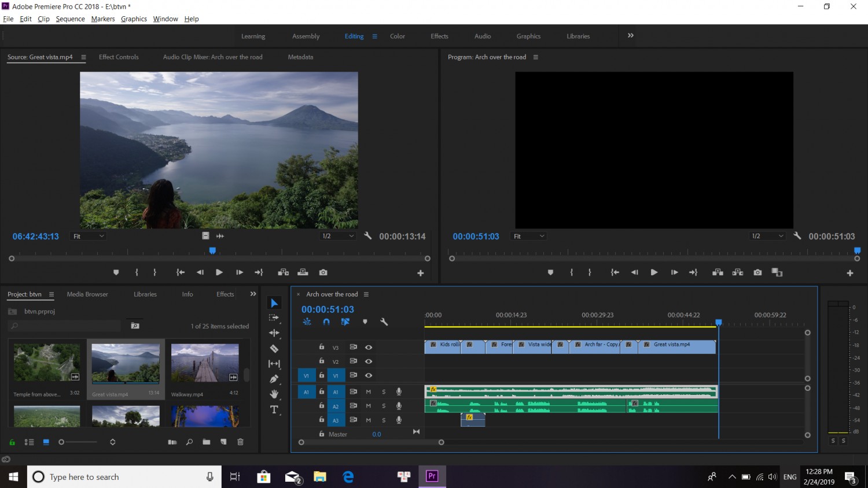868x488 pixels.
Task: Select the Walkway.mp4 thumbnail
Action: point(205,363)
